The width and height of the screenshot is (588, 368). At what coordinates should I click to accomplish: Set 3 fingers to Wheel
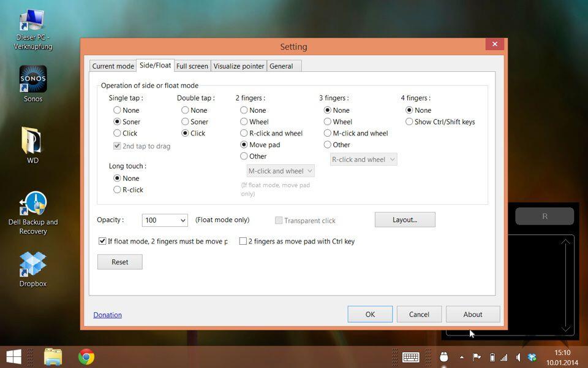[x=338, y=121]
